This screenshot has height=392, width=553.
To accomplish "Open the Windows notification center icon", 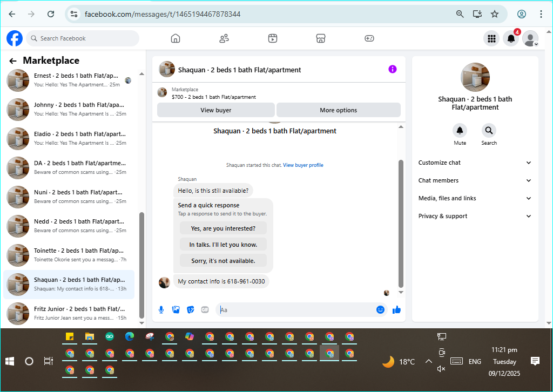I will 535,361.
